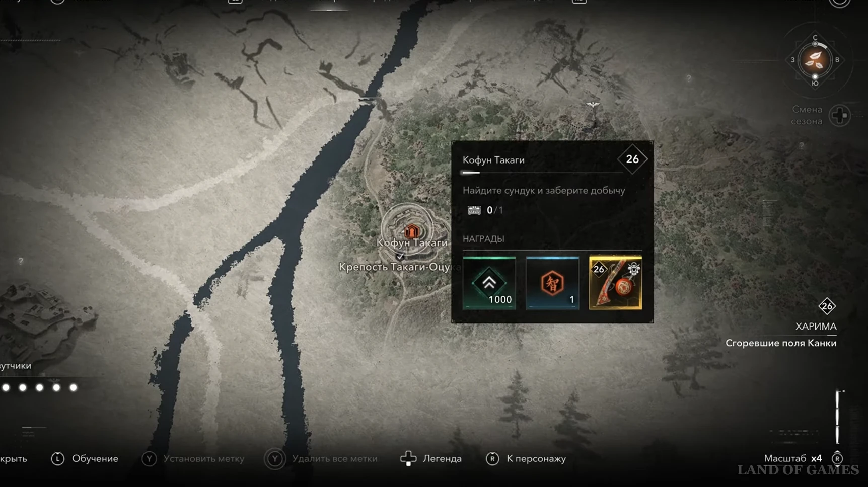
Task: Select the last scout dot indicator
Action: coord(74,387)
